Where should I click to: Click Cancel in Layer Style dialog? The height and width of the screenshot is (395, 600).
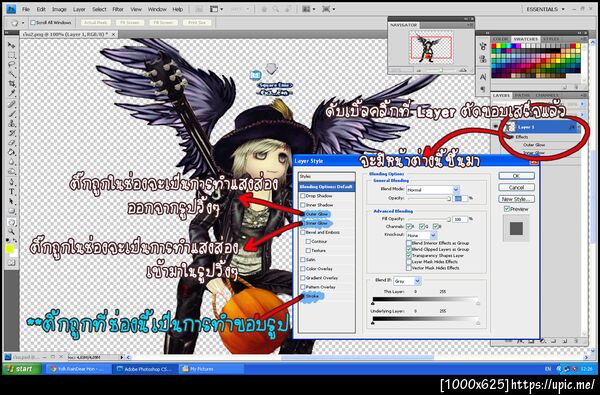(x=516, y=187)
